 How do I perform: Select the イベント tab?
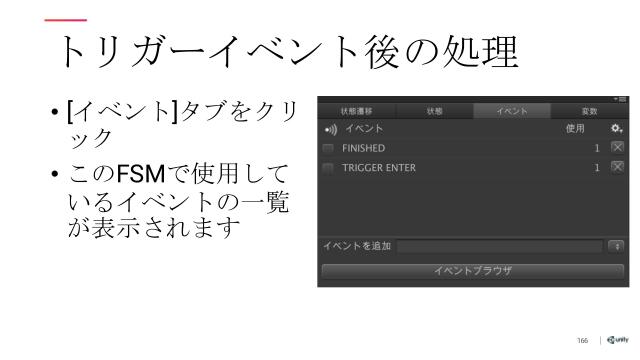(512, 111)
